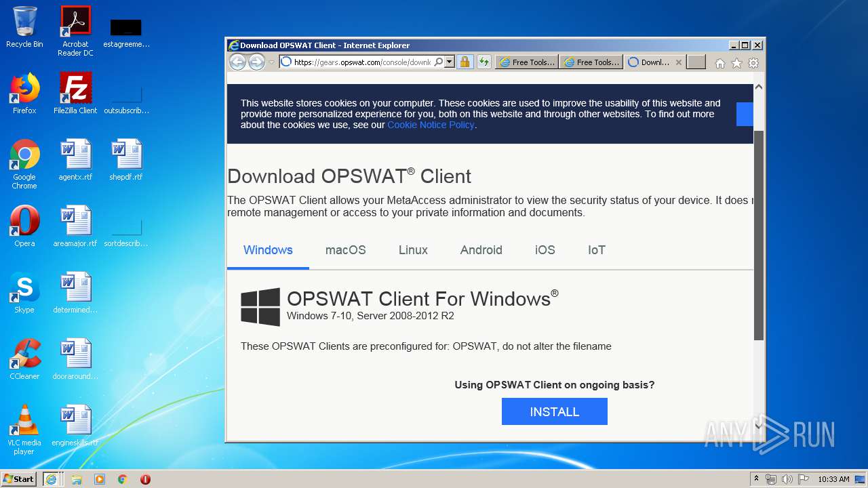Click the volume speaker tray icon
This screenshot has height=488, width=868.
[787, 479]
